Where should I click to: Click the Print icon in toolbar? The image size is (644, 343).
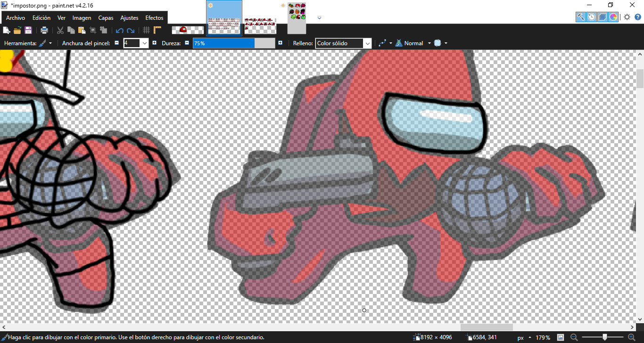[x=44, y=30]
